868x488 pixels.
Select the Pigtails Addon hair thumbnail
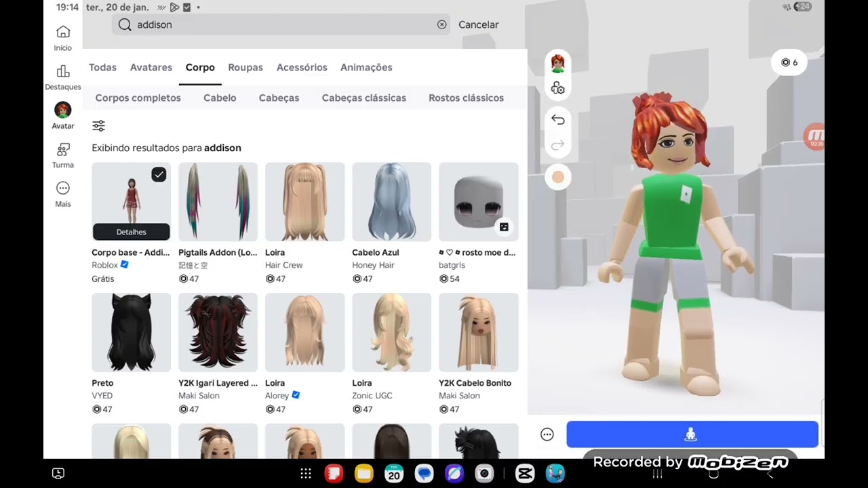coord(218,202)
